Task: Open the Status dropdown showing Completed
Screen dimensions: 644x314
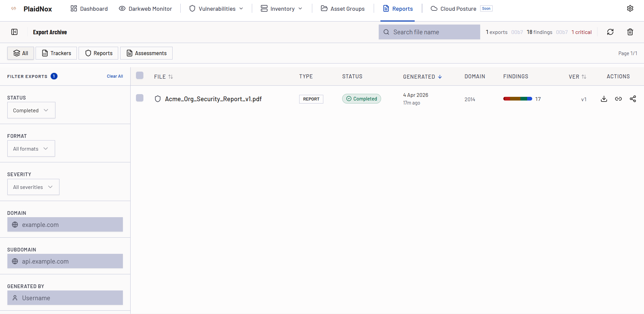Action: 31,110
